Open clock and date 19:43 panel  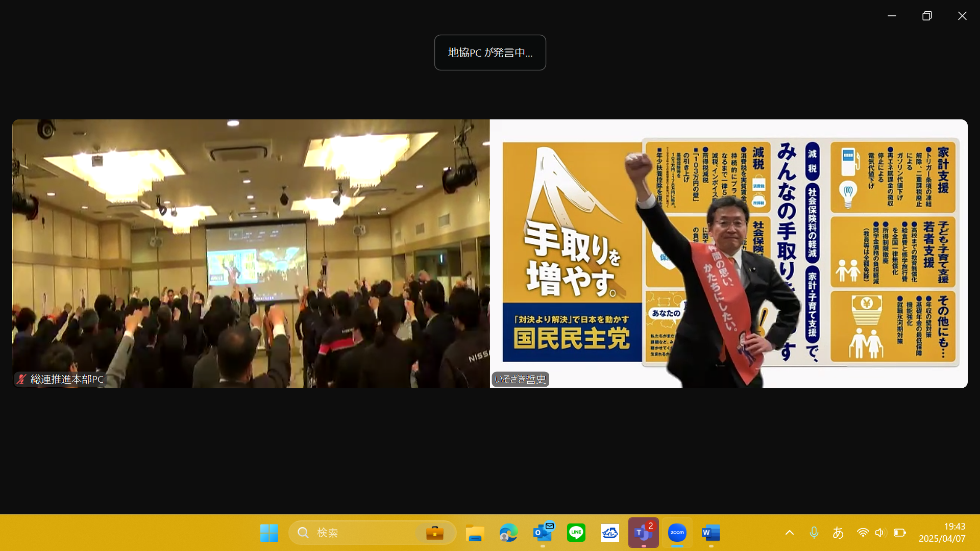(942, 533)
